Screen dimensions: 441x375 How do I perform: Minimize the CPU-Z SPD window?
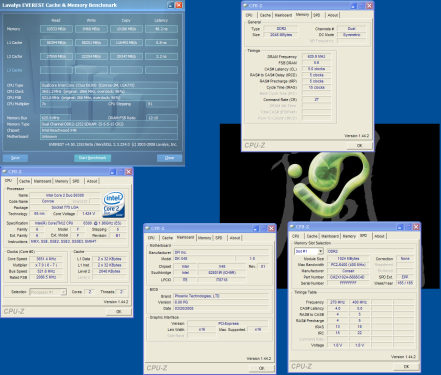point(400,227)
